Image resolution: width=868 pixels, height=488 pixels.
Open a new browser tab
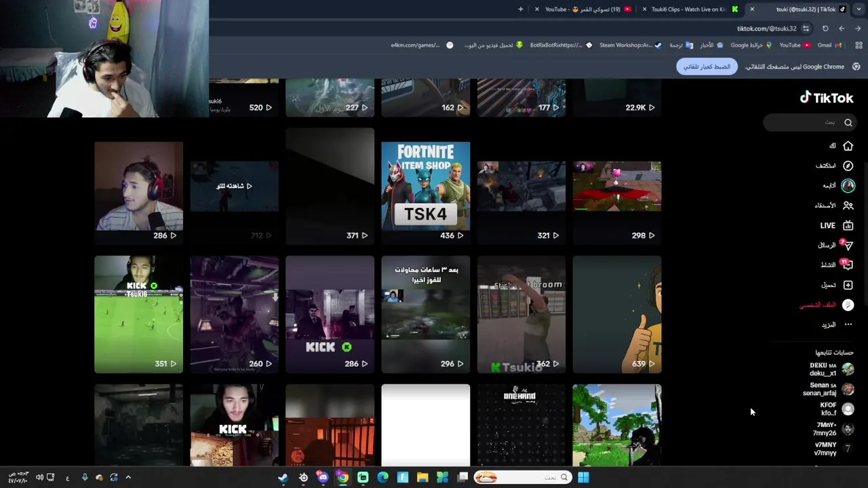coord(521,9)
